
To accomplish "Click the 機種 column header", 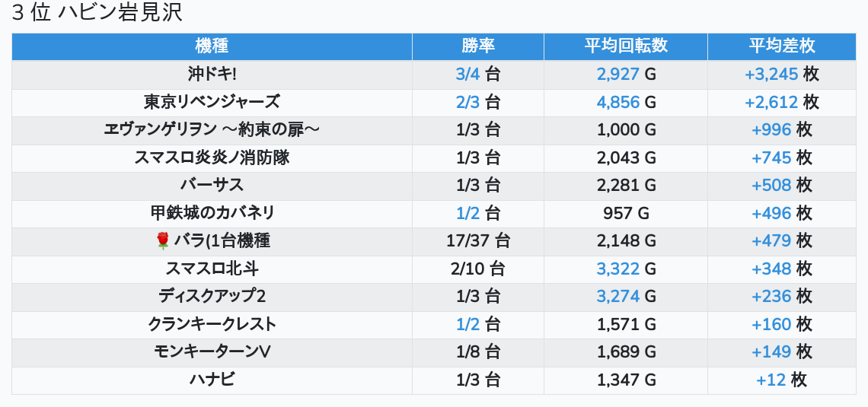I will coord(212,46).
